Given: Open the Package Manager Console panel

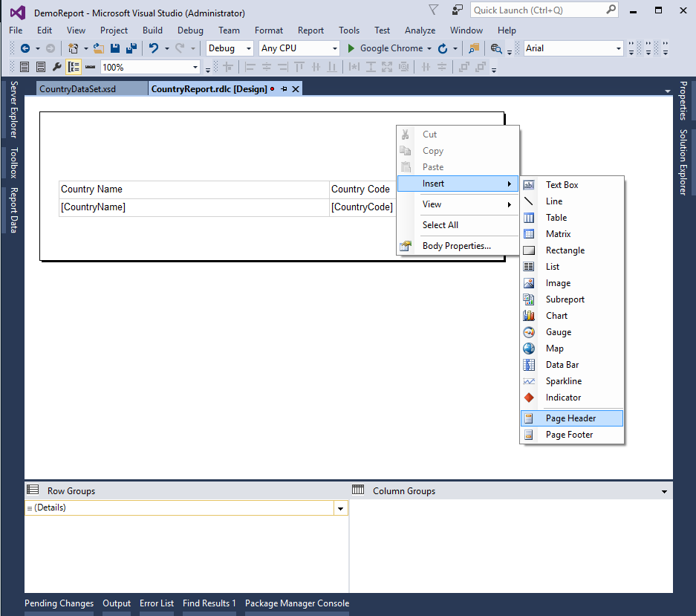Looking at the screenshot, I should 296,603.
